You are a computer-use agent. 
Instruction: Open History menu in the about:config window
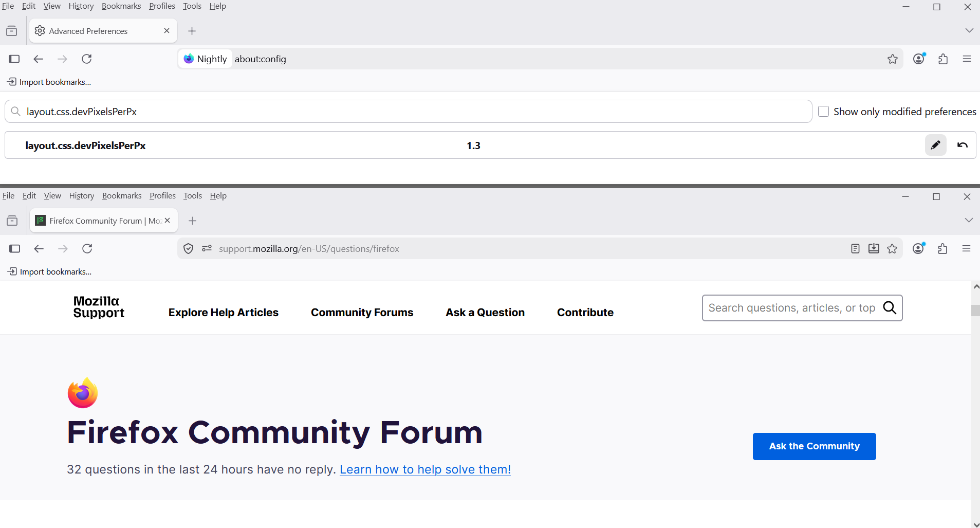pyautogui.click(x=81, y=6)
